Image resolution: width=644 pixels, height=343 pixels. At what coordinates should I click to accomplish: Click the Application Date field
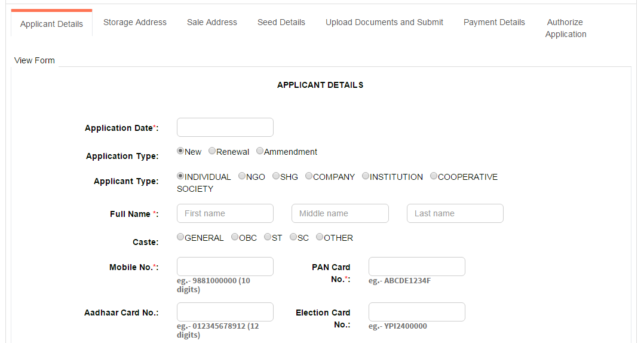coord(225,127)
